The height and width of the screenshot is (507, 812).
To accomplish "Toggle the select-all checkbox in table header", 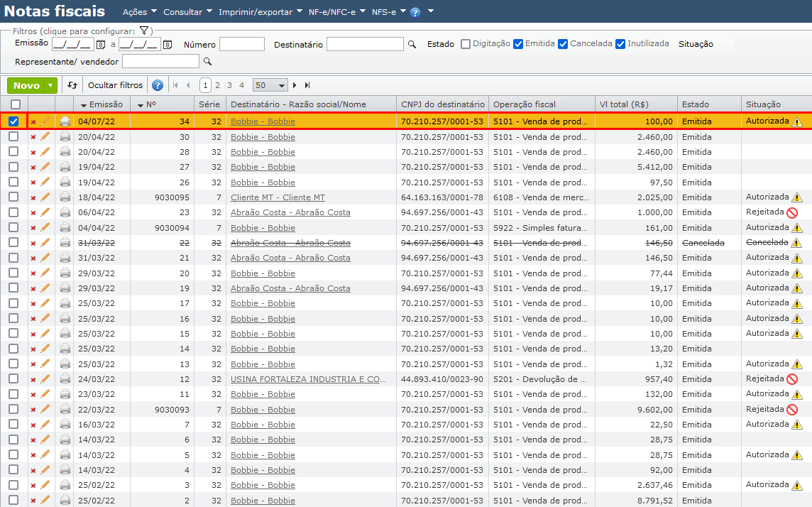I will click(x=15, y=104).
